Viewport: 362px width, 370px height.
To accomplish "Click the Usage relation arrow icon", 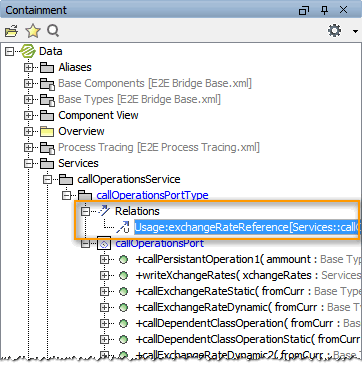I will pos(122,228).
